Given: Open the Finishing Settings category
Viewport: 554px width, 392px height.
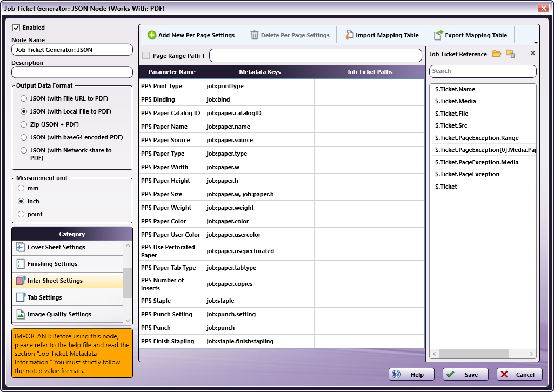Looking at the screenshot, I should pos(52,264).
